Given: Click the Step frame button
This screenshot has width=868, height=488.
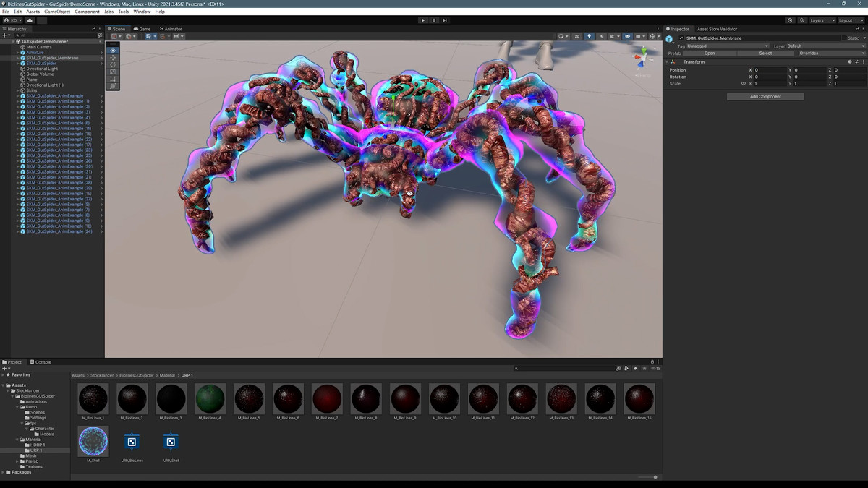Looking at the screenshot, I should point(445,20).
